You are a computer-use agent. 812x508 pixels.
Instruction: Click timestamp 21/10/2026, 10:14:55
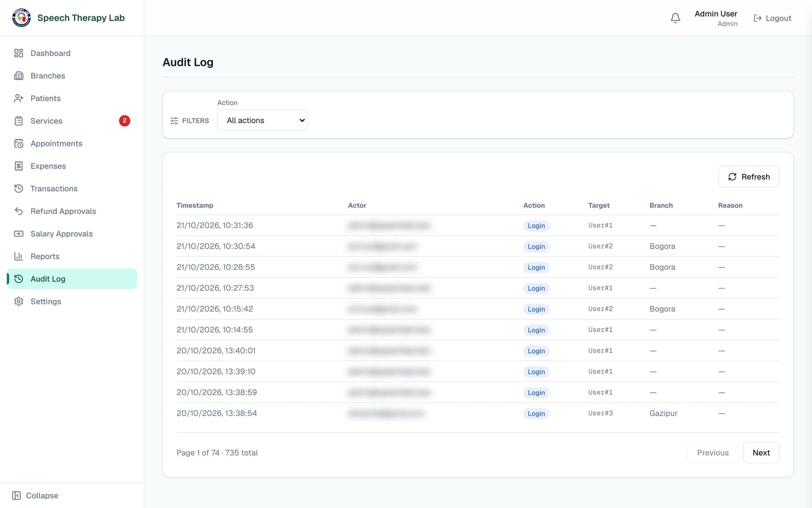215,330
